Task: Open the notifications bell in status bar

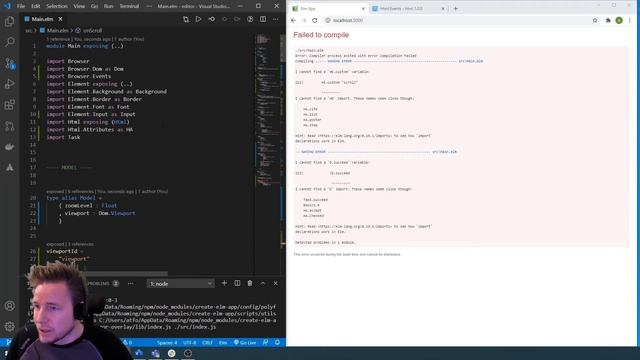Action: pyautogui.click(x=277, y=342)
